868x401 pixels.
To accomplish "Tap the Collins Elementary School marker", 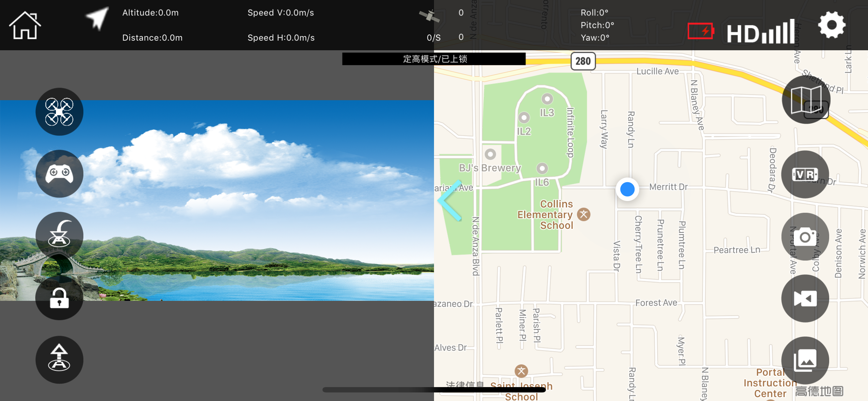I will point(583,215).
